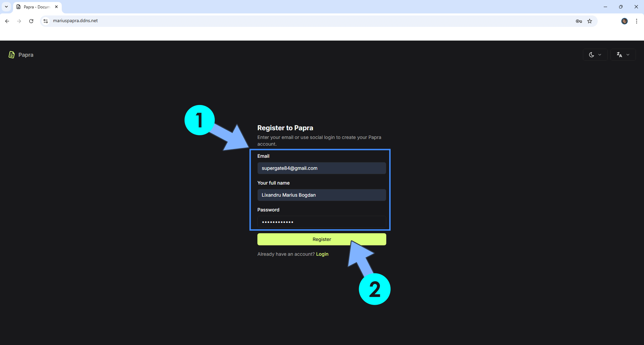The image size is (644, 345).
Task: Bookmark this page with star icon
Action: pos(590,21)
